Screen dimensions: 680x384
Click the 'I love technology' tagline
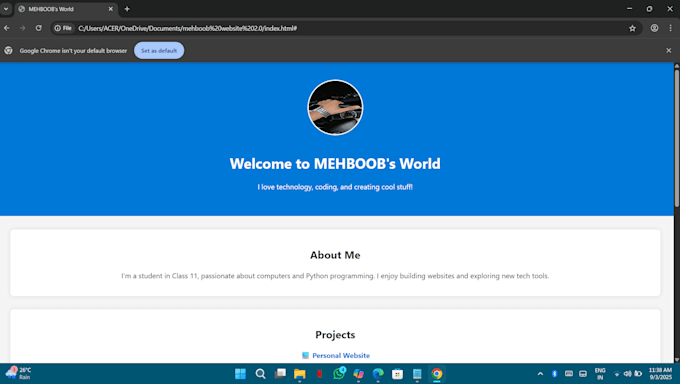[x=335, y=187]
